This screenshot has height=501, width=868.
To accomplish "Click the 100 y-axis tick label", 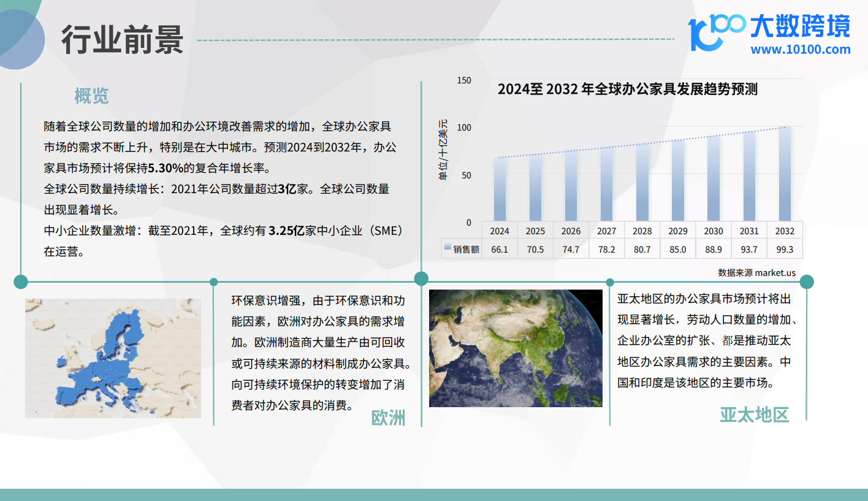I will coord(464,127).
